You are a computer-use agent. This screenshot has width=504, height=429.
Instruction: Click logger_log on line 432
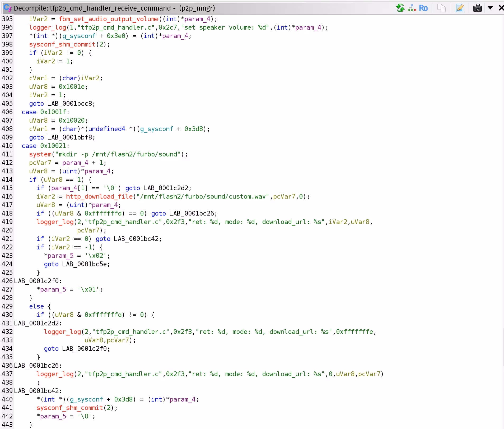click(62, 332)
